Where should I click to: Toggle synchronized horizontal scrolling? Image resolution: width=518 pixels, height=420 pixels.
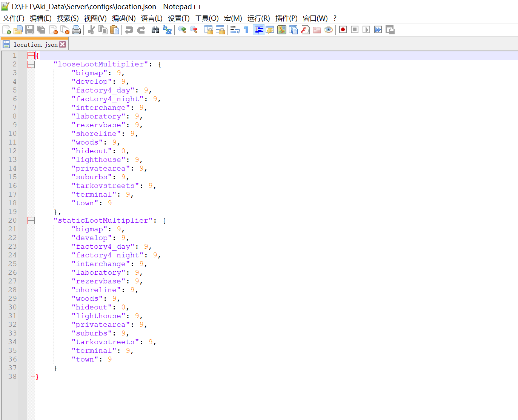[x=220, y=30]
